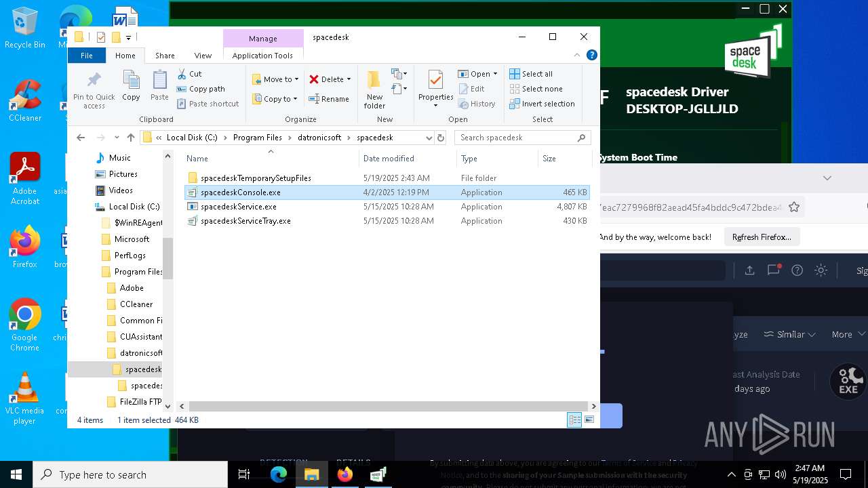Click Invert selection
The width and height of the screenshot is (868, 488).
coord(542,104)
